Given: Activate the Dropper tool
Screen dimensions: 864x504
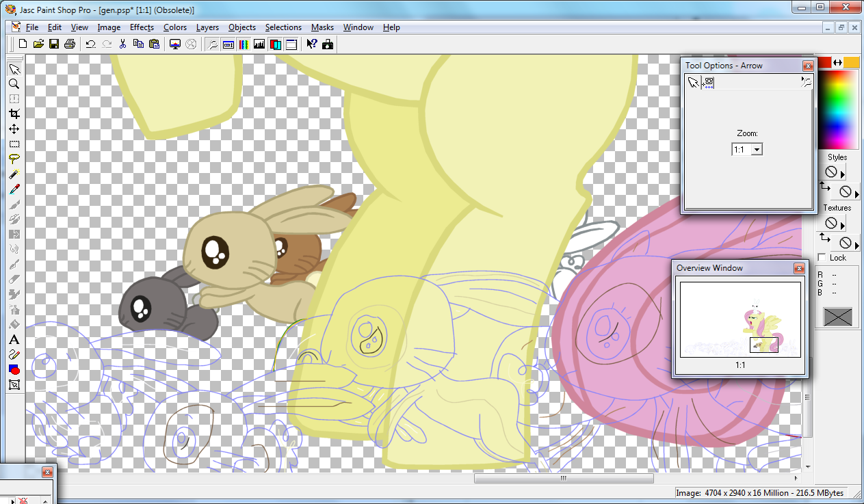Looking at the screenshot, I should click(x=14, y=189).
